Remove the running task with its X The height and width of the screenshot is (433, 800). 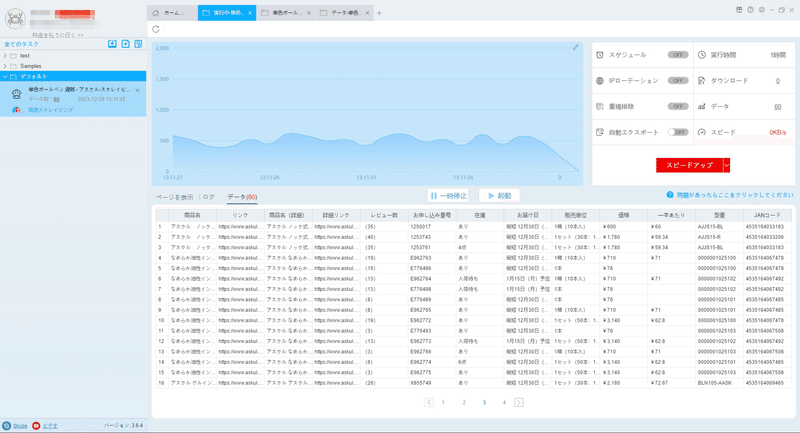click(138, 90)
